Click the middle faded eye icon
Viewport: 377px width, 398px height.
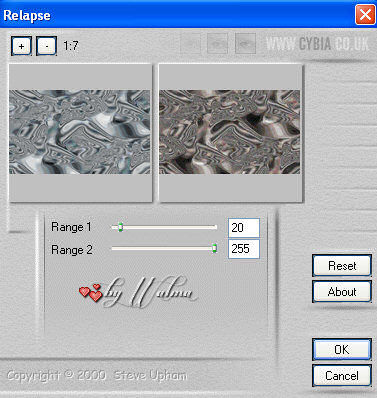[217, 44]
